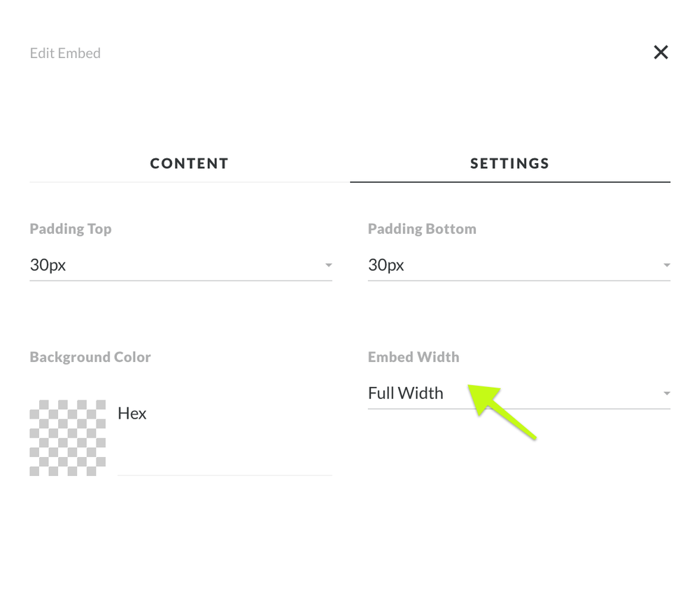Click the Embed Width dropdown arrow

[x=666, y=393]
